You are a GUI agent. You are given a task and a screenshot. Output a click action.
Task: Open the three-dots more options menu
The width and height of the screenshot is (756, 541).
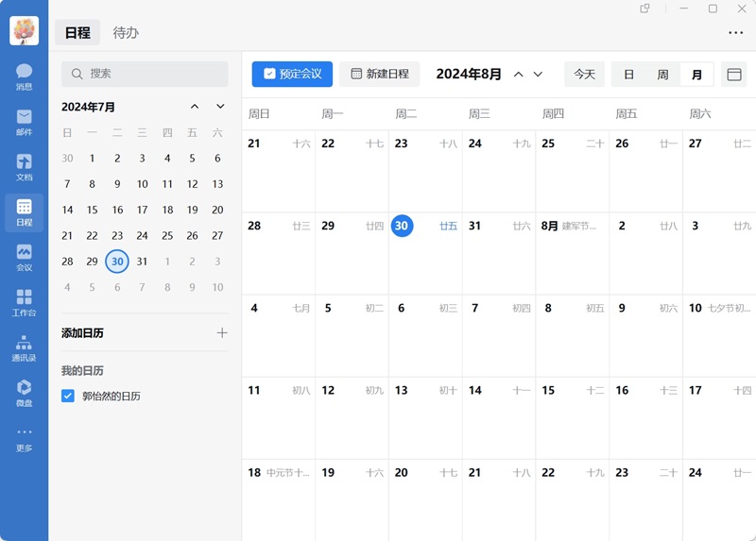pos(735,33)
